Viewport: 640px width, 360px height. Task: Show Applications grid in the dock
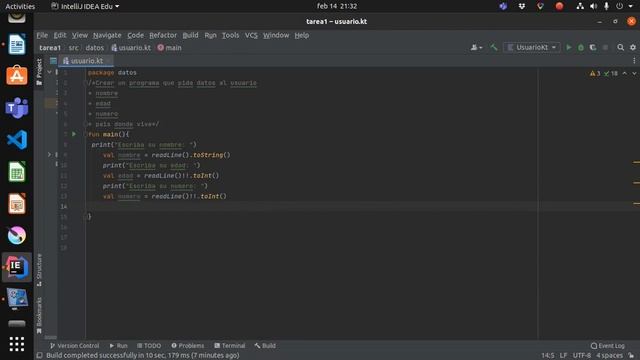point(17,344)
